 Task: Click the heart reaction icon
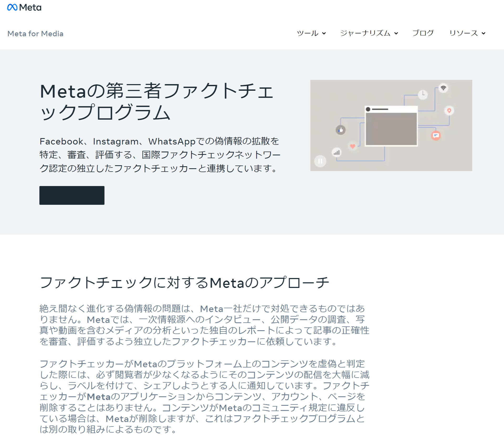tap(353, 146)
